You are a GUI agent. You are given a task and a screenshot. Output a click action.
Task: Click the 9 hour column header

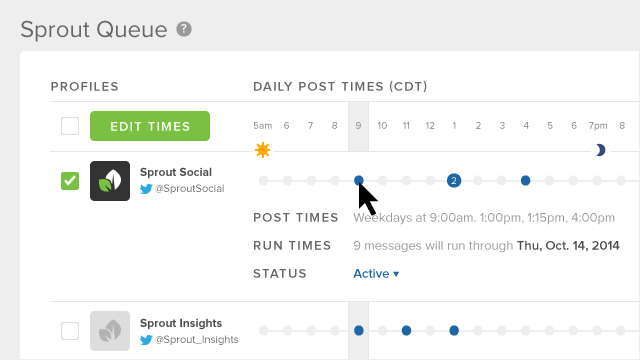358,126
